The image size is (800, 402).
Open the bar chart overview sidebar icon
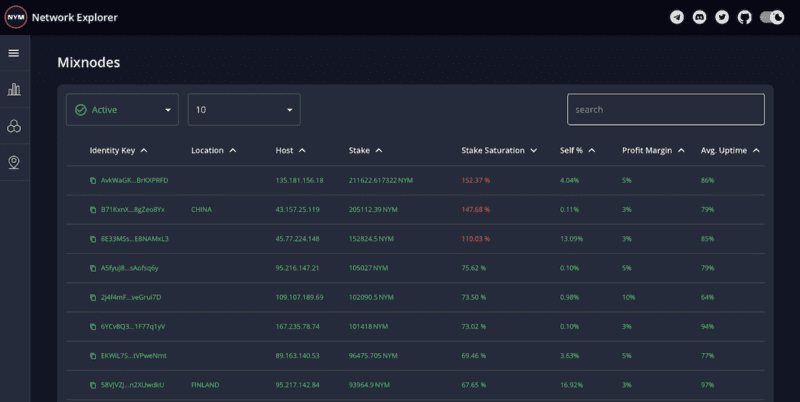(14, 89)
